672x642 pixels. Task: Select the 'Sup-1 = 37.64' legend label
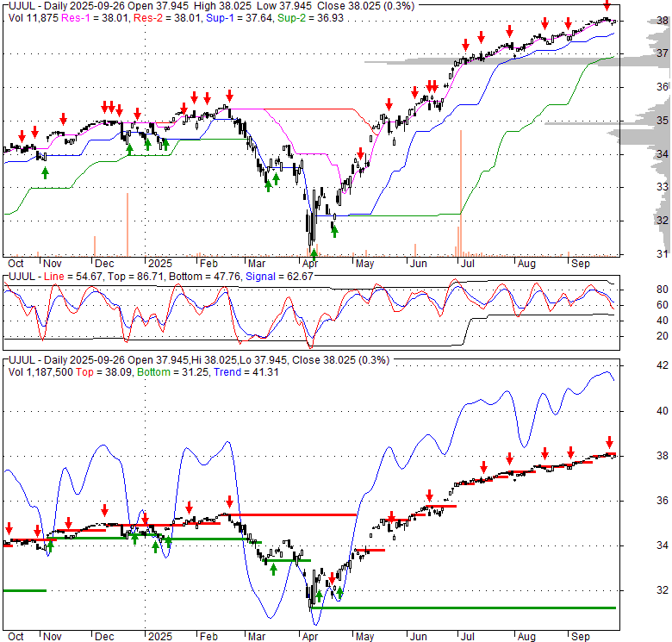tap(240, 18)
